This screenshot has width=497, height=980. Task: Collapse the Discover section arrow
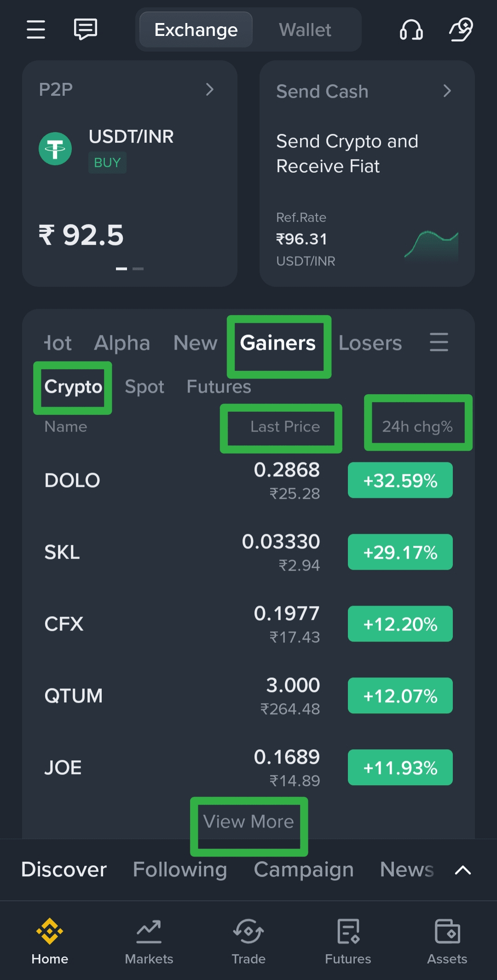click(462, 870)
